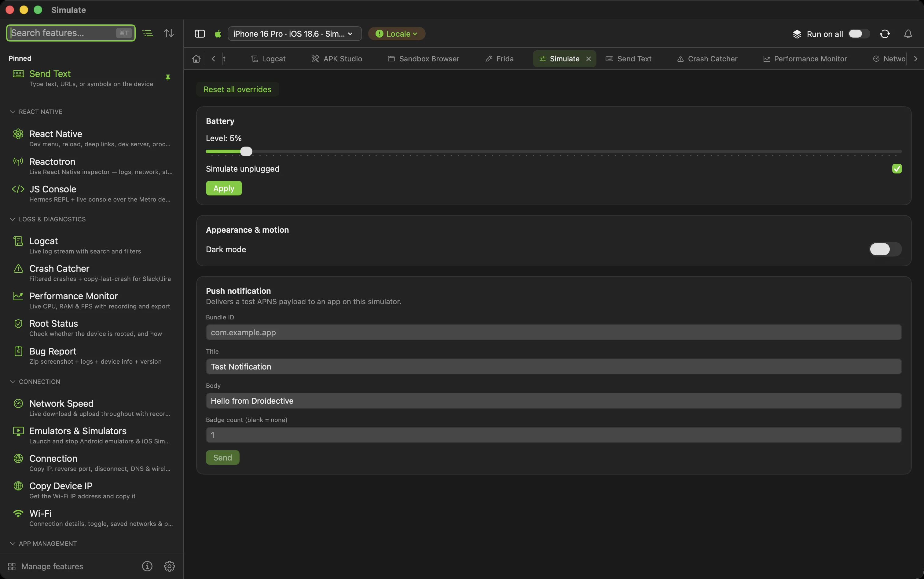924x579 pixels.
Task: Toggle the sidebar list view icon
Action: [148, 33]
